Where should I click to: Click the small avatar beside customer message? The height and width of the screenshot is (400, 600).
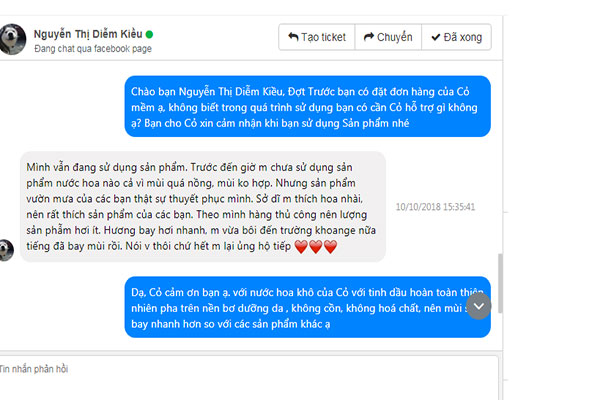(7, 250)
